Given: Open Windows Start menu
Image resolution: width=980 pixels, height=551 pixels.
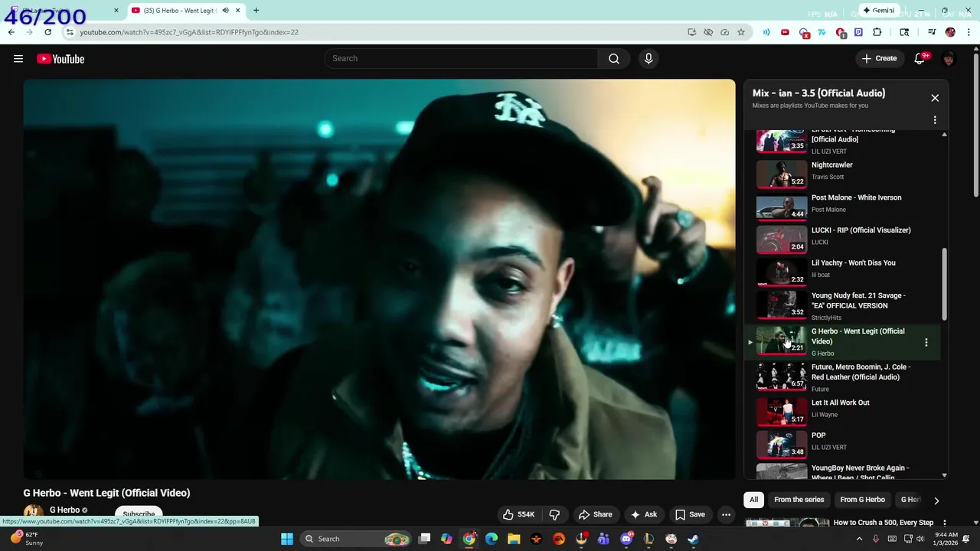Looking at the screenshot, I should pos(287,539).
